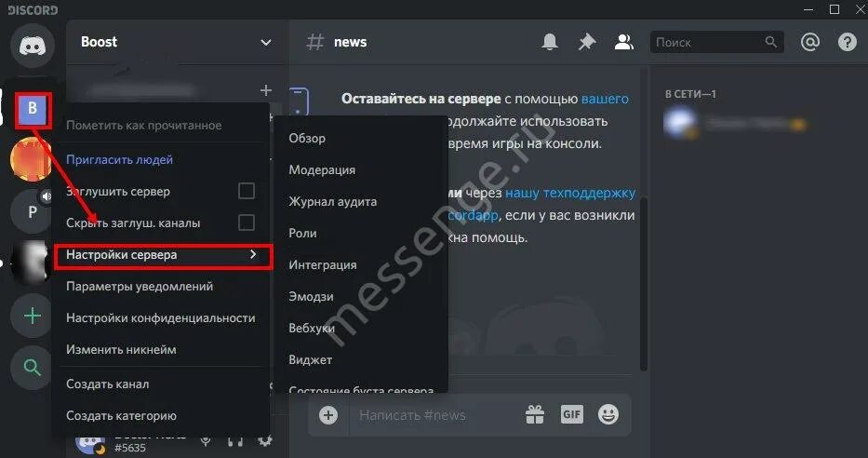The image size is (868, 458).
Task: Open notification bell settings for channel
Action: [x=549, y=42]
